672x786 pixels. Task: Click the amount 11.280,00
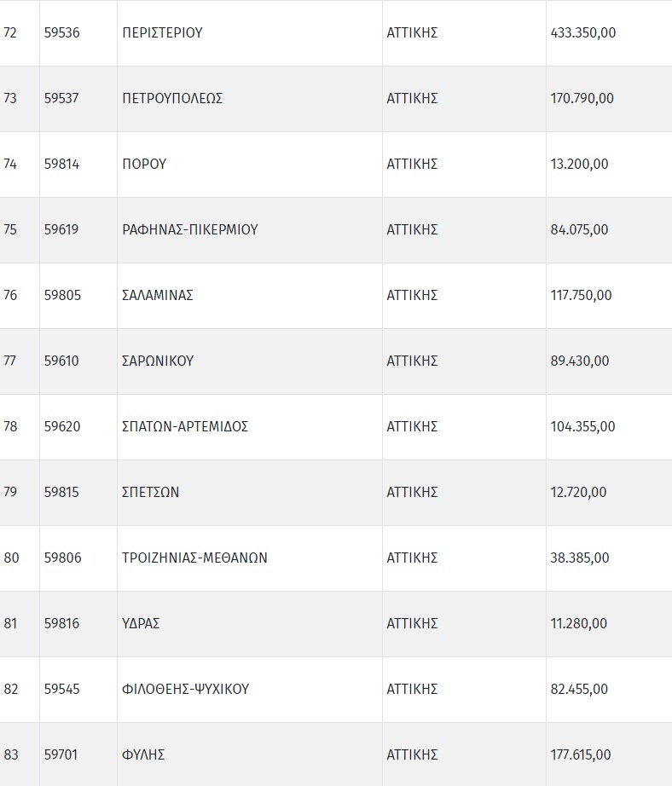click(579, 624)
